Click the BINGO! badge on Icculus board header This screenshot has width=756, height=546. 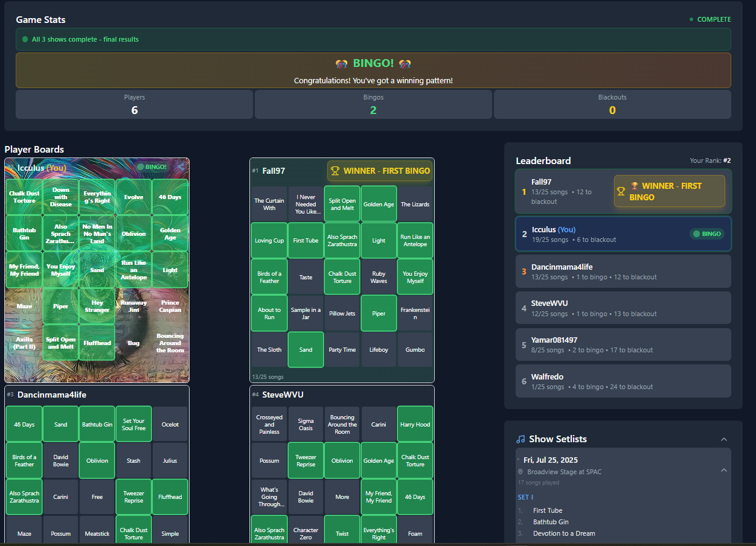[152, 168]
